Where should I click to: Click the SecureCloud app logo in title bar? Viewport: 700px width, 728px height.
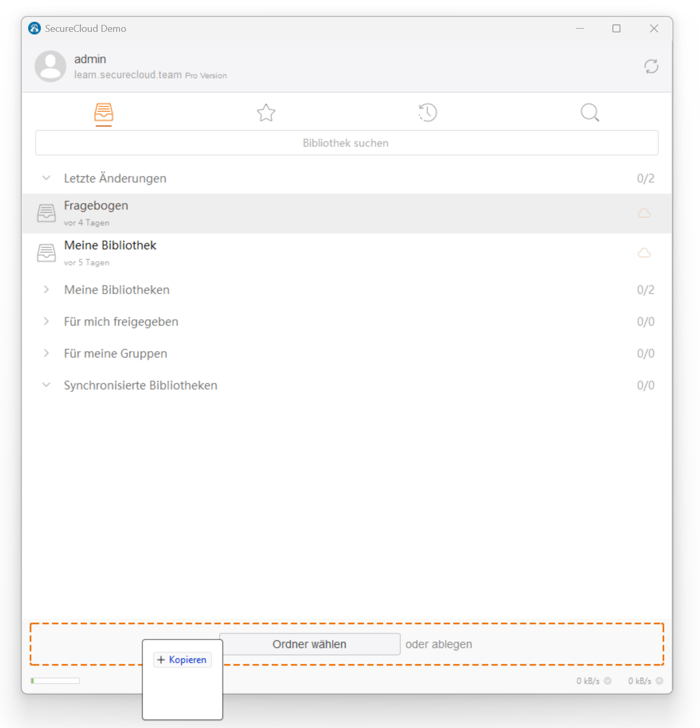(x=34, y=28)
